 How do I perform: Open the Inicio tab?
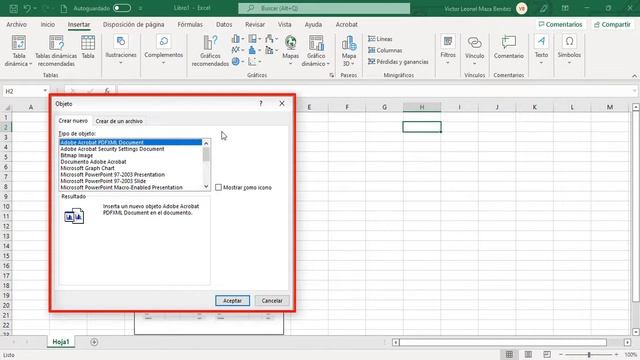pos(48,24)
